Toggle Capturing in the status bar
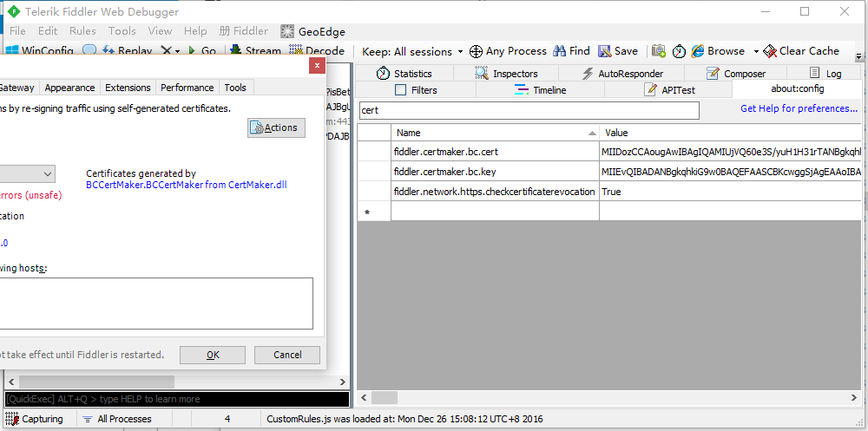This screenshot has height=431, width=868. [35, 419]
